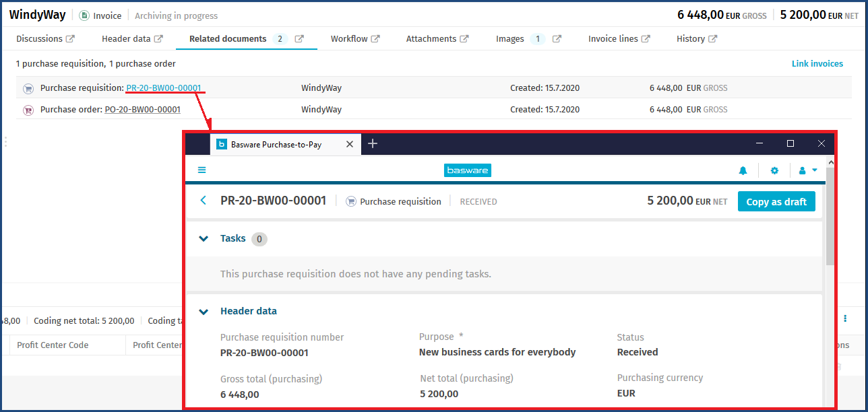
Task: Click the Status value Received
Action: 638,352
